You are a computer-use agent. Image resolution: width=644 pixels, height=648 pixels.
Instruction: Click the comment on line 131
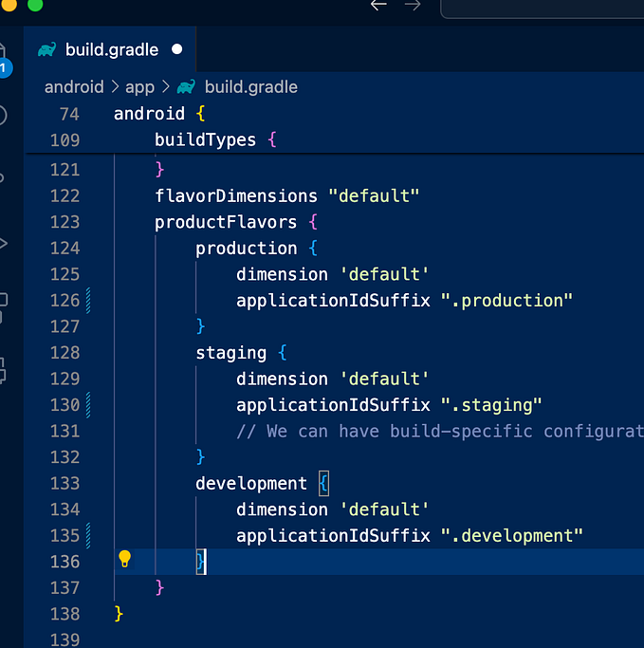440,431
